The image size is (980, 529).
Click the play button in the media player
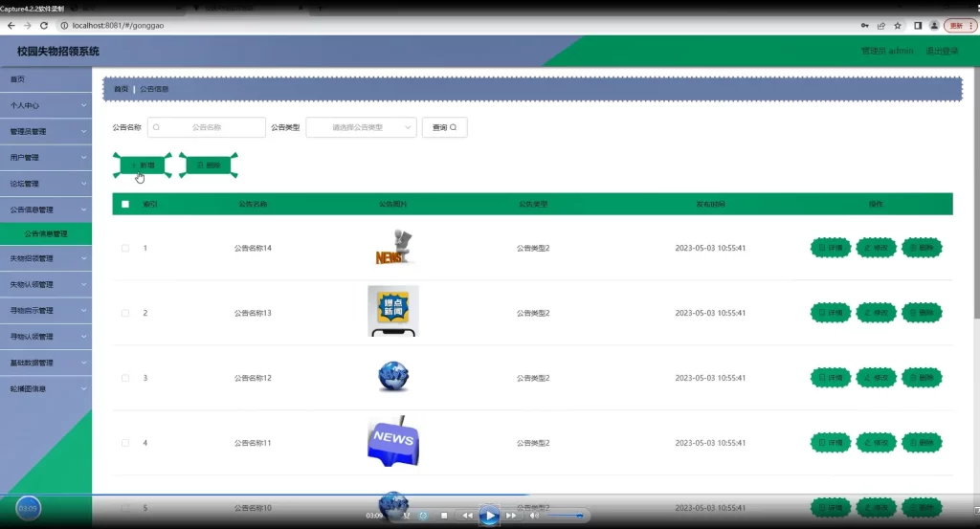[489, 516]
